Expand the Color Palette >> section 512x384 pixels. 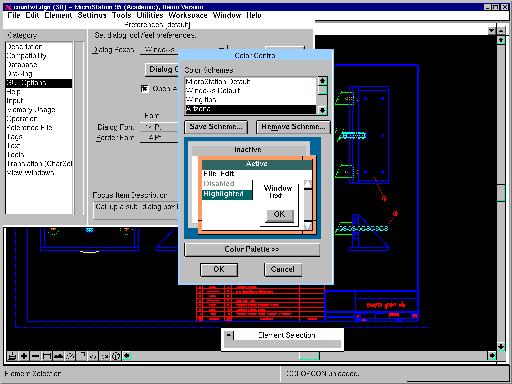click(x=252, y=249)
